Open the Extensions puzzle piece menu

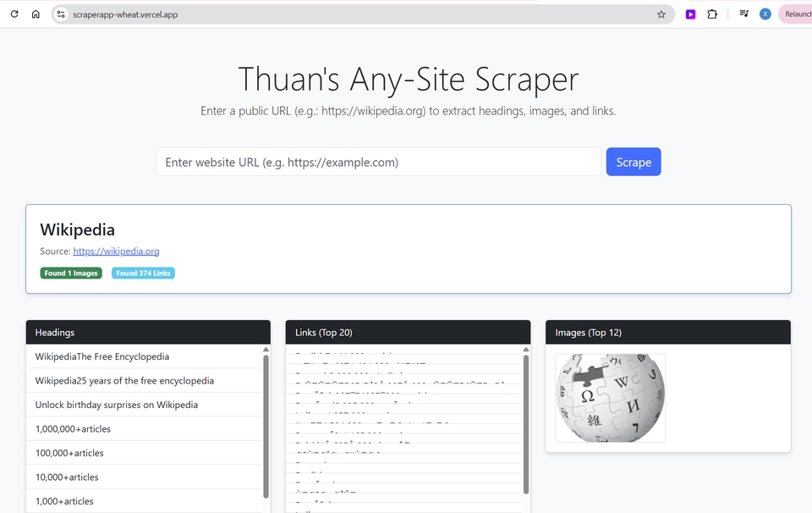tap(712, 14)
